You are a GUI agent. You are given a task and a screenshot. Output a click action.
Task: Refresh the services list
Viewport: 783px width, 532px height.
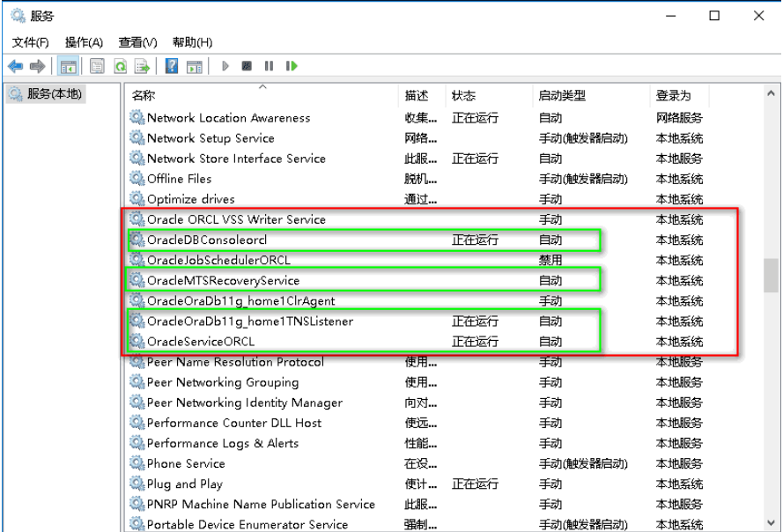120,66
